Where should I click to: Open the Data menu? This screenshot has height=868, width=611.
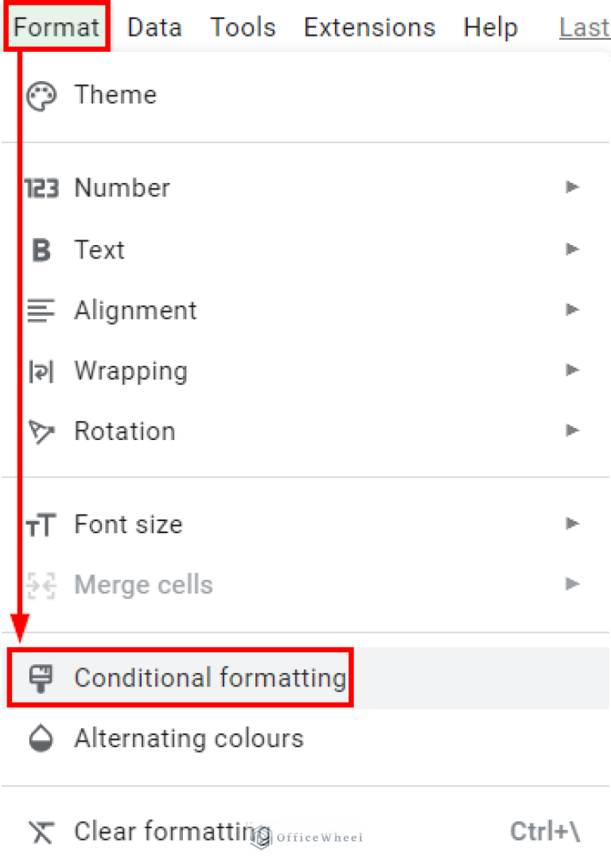pos(154,26)
